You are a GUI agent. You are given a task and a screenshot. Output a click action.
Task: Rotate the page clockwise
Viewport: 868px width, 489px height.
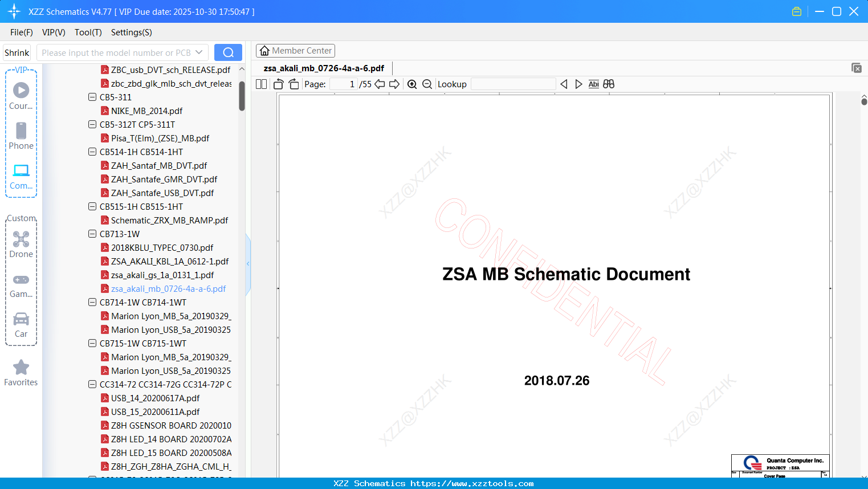(294, 84)
